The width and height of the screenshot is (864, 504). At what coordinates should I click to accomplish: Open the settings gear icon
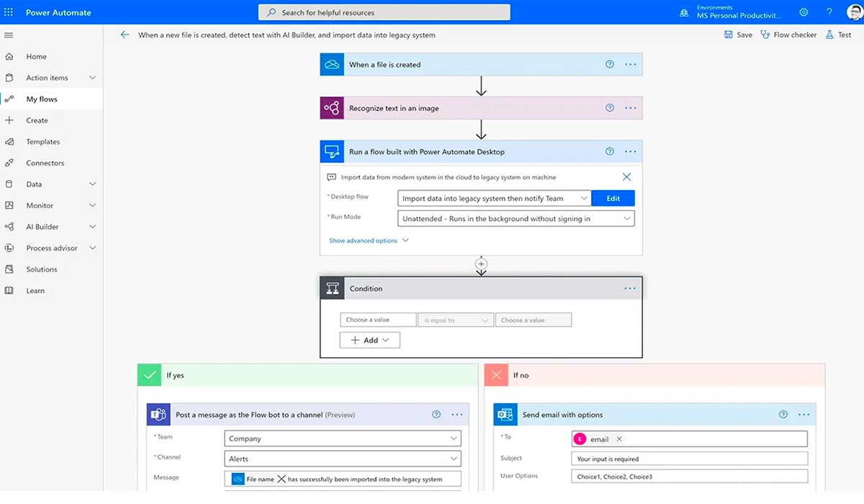coord(804,12)
